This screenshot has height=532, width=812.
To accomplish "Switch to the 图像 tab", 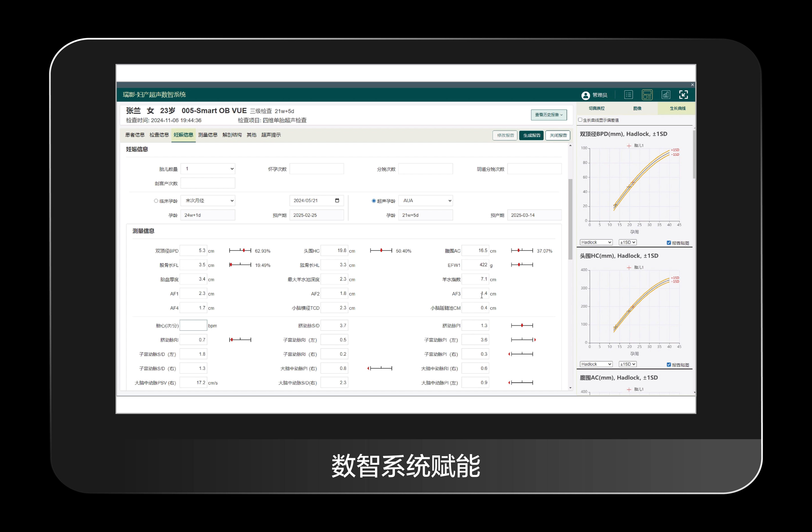I will pyautogui.click(x=637, y=108).
